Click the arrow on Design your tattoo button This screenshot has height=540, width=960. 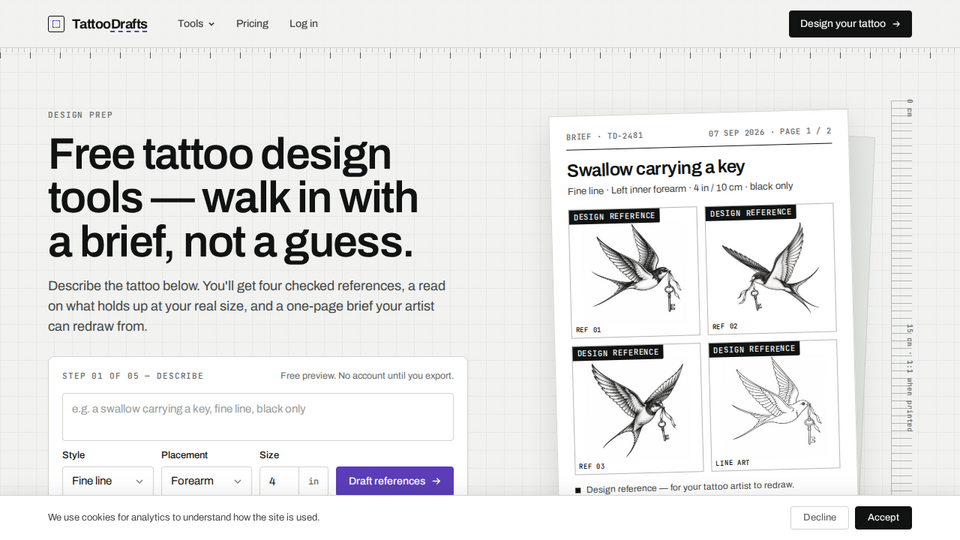896,24
